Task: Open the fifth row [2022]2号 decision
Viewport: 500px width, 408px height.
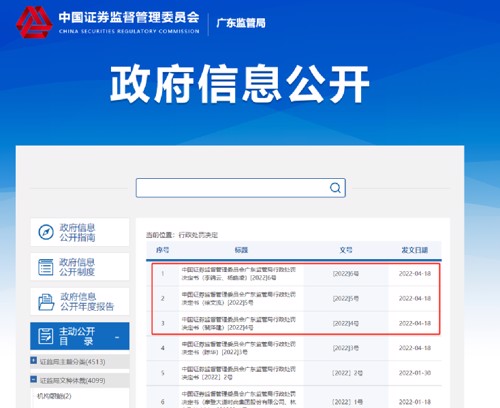Action: coord(239,373)
